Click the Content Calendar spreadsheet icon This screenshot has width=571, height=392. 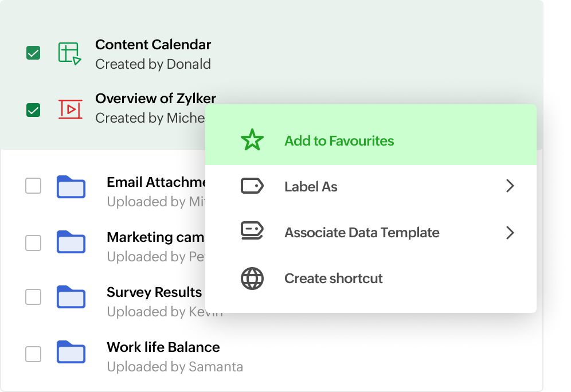(x=69, y=52)
